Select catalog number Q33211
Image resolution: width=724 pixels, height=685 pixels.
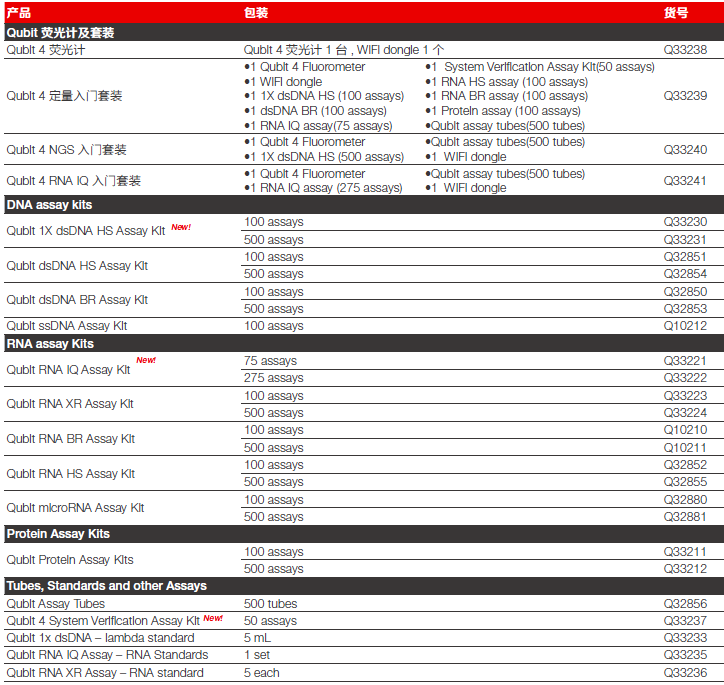(685, 552)
